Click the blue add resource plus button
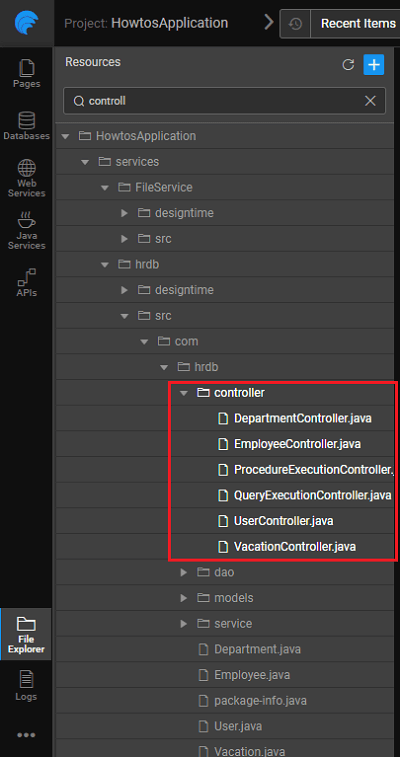 (x=373, y=65)
